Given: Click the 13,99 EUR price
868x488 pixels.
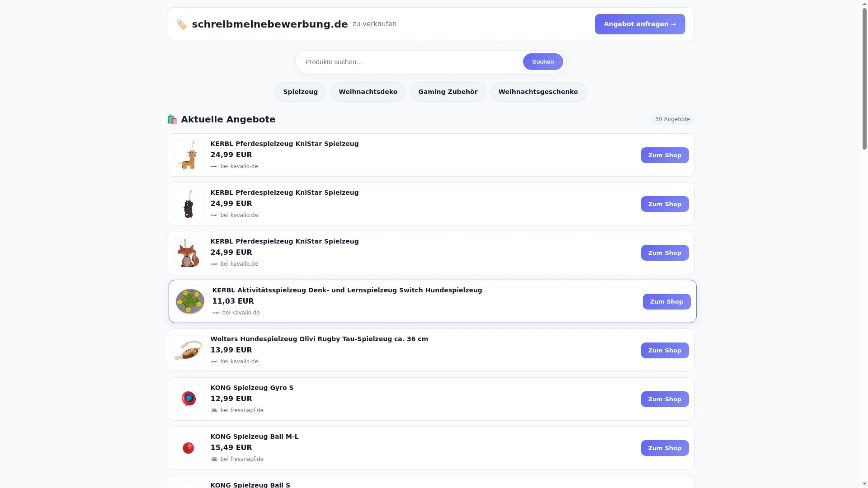Looking at the screenshot, I should [231, 350].
